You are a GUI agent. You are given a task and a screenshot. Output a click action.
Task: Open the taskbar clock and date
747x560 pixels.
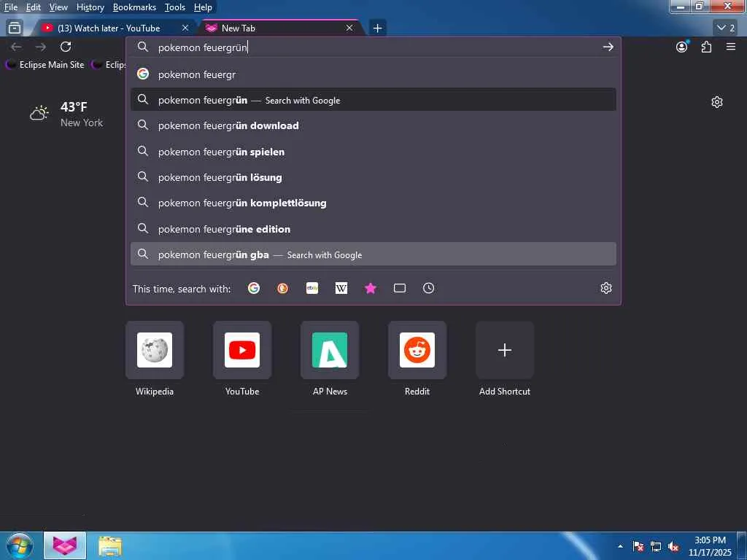pos(710,546)
